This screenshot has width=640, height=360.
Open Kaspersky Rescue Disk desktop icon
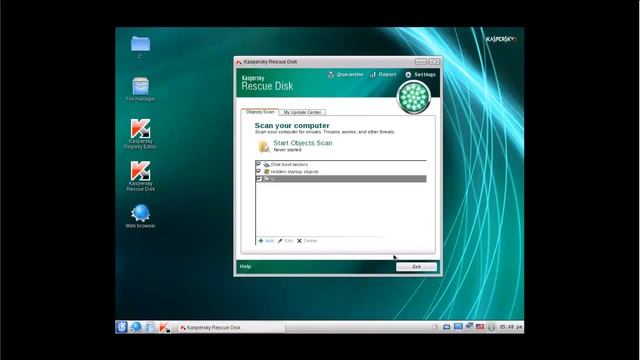pos(140,176)
